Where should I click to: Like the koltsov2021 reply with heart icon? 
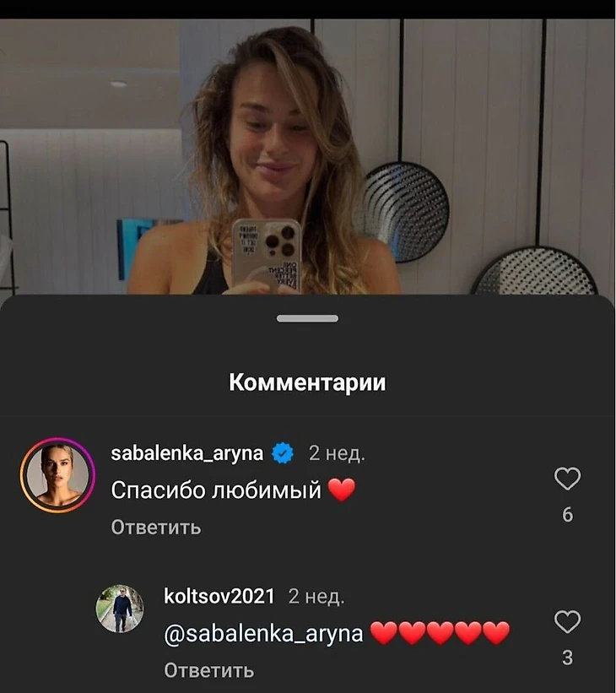[567, 622]
